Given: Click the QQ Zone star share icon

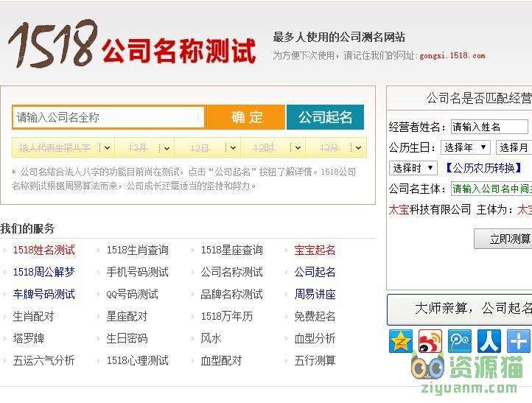Looking at the screenshot, I should 401,341.
